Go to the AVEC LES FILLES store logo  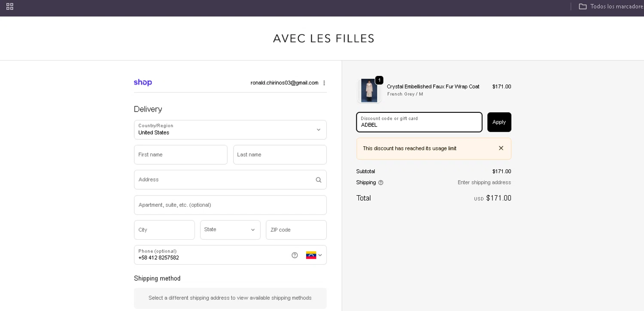tap(324, 39)
